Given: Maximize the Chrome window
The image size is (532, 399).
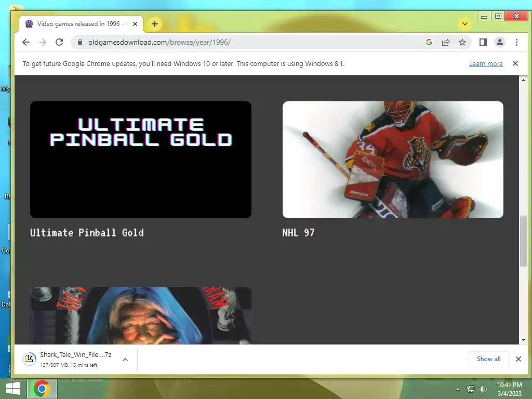Looking at the screenshot, I should [498, 16].
